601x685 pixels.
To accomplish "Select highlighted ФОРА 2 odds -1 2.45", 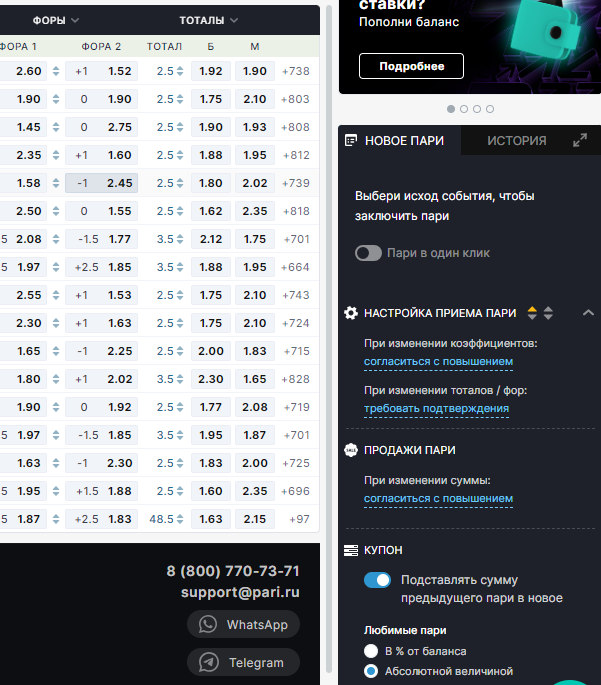I will (101, 183).
